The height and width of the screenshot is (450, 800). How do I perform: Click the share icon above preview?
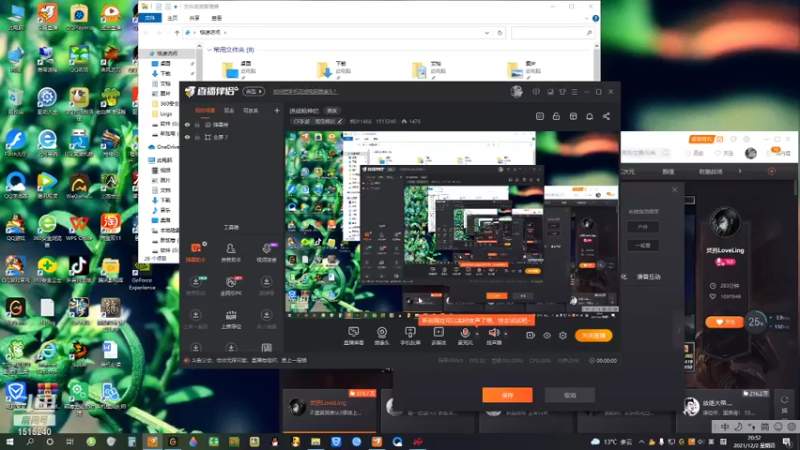tap(606, 116)
